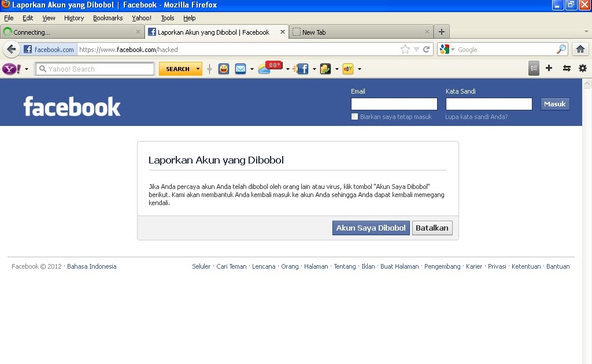Open Yahoo toolbar settings gear icon
This screenshot has height=364, width=592.
583,68
